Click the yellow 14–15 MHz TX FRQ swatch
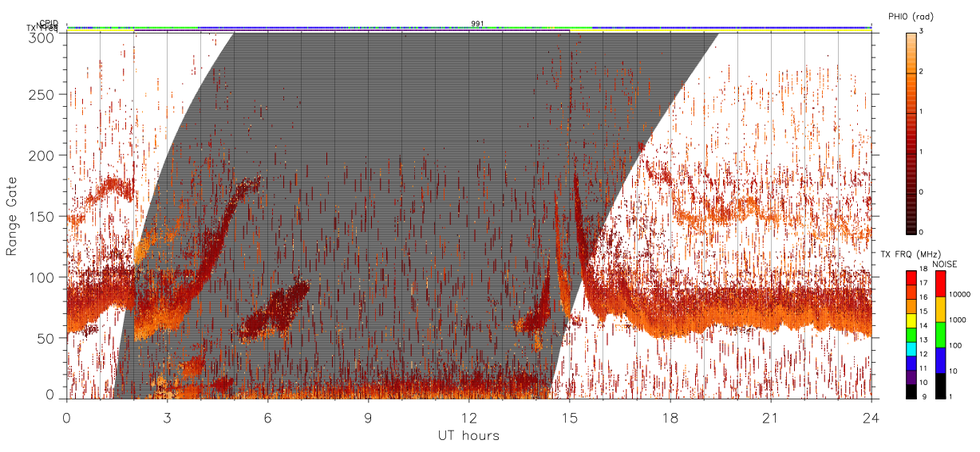The height and width of the screenshot is (452, 980). pyautogui.click(x=911, y=320)
